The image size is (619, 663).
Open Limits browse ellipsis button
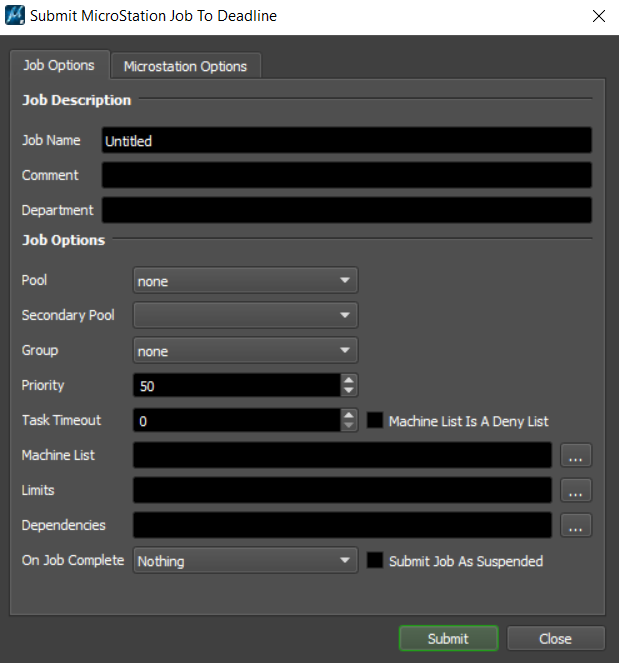[575, 490]
